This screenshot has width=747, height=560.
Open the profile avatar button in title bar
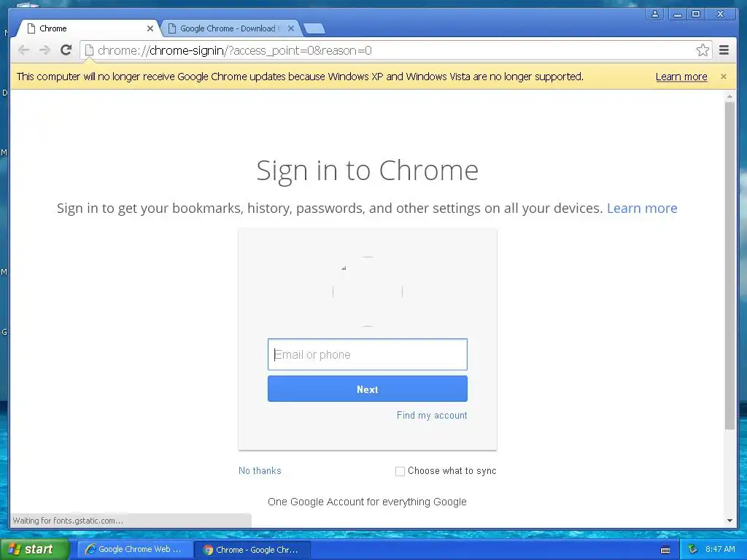[655, 14]
